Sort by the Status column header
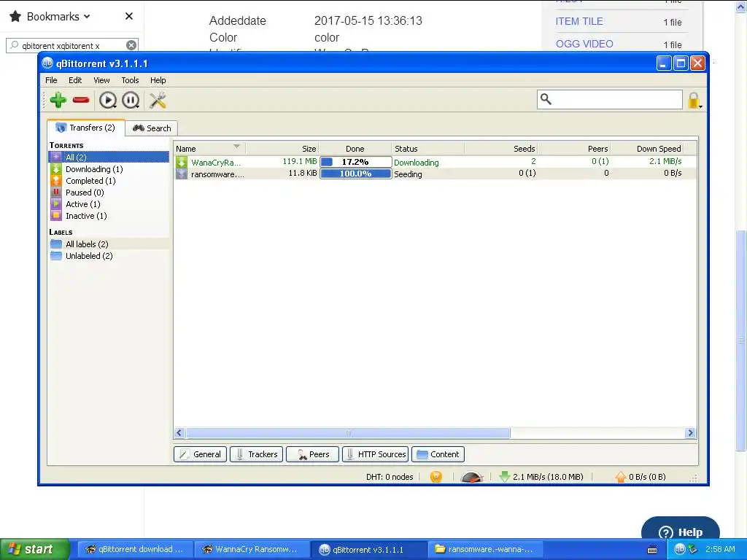This screenshot has width=747, height=560. tap(427, 149)
